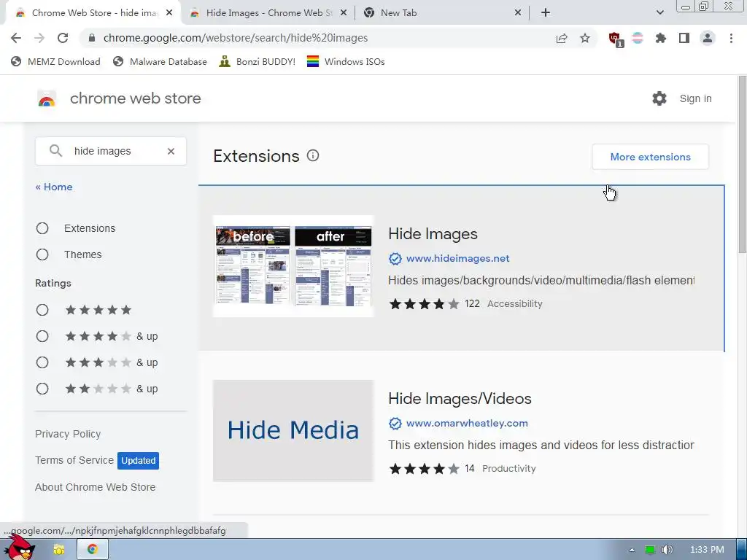Screen dimensions: 747x560
Task: Filter by two stars & up
Action: pos(42,389)
